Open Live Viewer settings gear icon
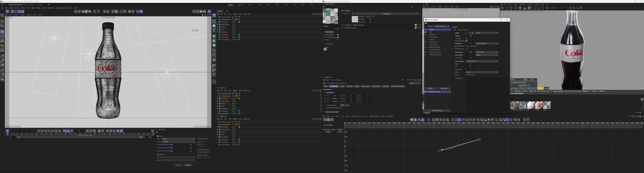Viewport: 644px width, 173px height. (520, 8)
